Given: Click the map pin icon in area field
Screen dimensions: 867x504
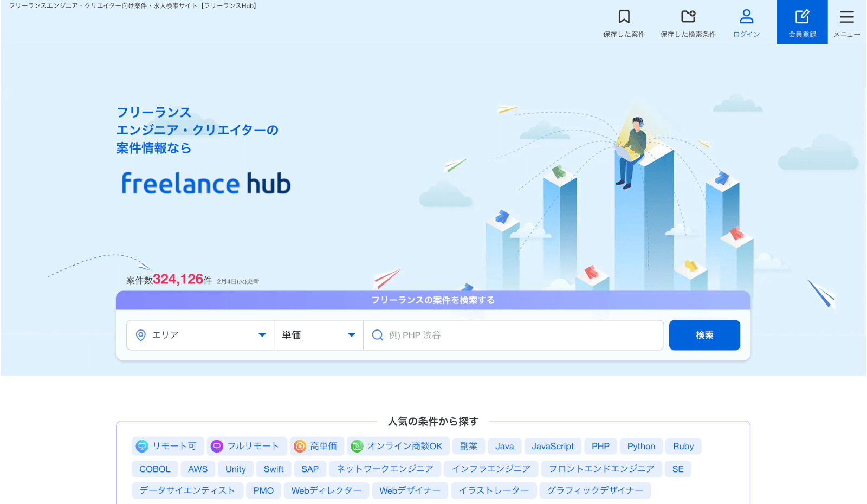Looking at the screenshot, I should pyautogui.click(x=140, y=335).
